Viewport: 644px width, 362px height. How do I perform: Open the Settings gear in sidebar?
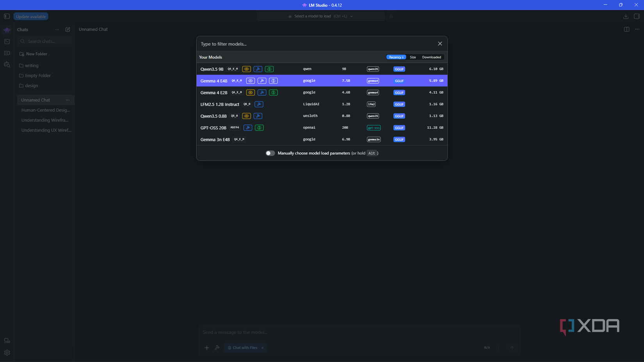coord(7,353)
